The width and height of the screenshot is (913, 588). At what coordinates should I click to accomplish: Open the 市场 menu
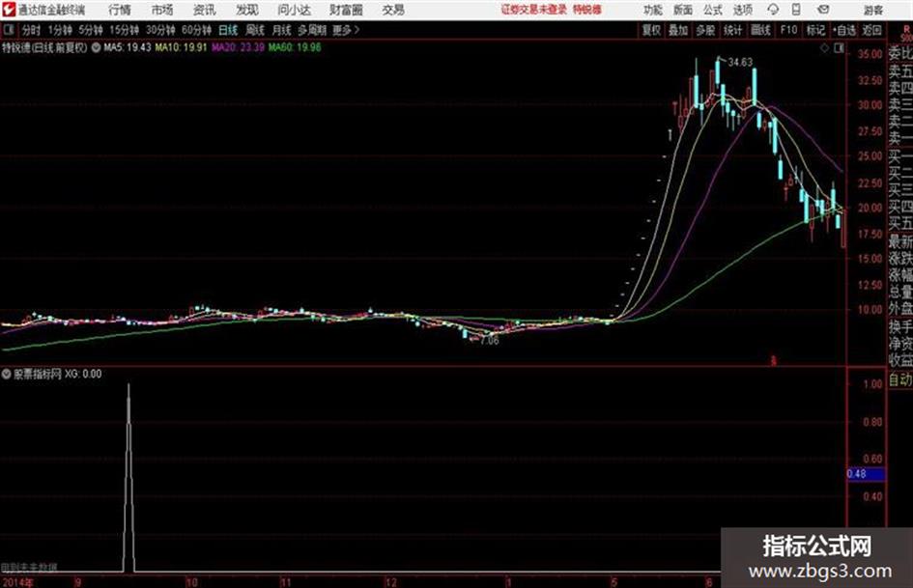coord(162,10)
